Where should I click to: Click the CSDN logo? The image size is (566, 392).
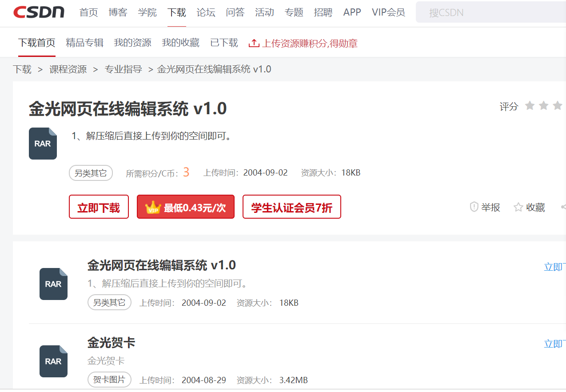click(38, 12)
